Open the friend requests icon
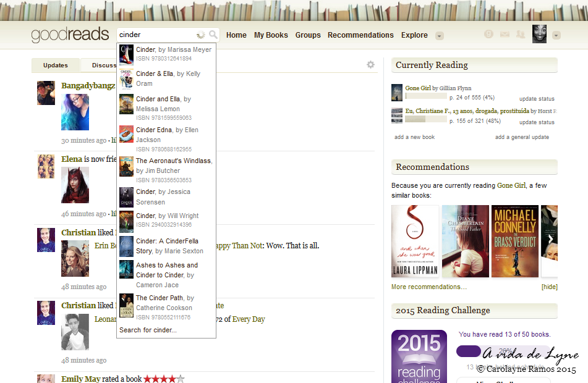The width and height of the screenshot is (588, 383). (521, 35)
